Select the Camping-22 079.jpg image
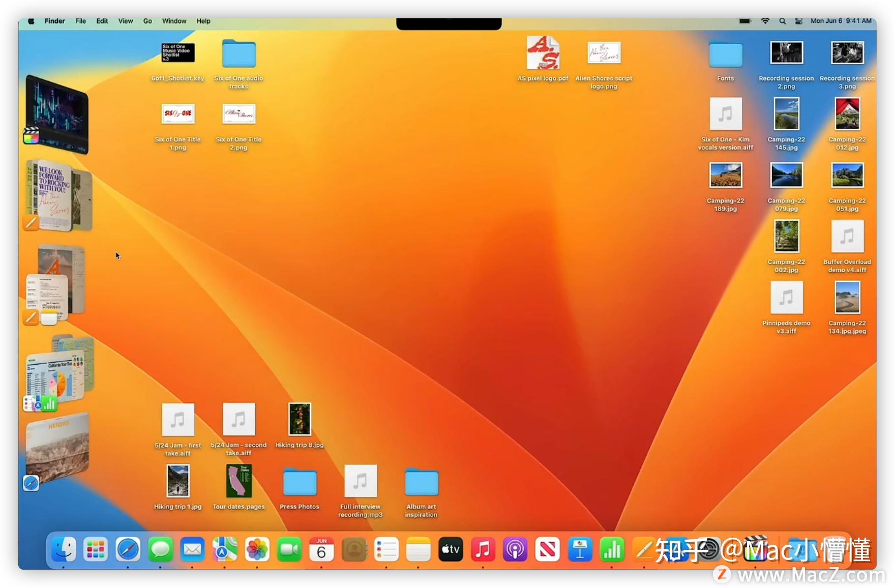Viewport: 895px width, 588px height. [x=786, y=187]
